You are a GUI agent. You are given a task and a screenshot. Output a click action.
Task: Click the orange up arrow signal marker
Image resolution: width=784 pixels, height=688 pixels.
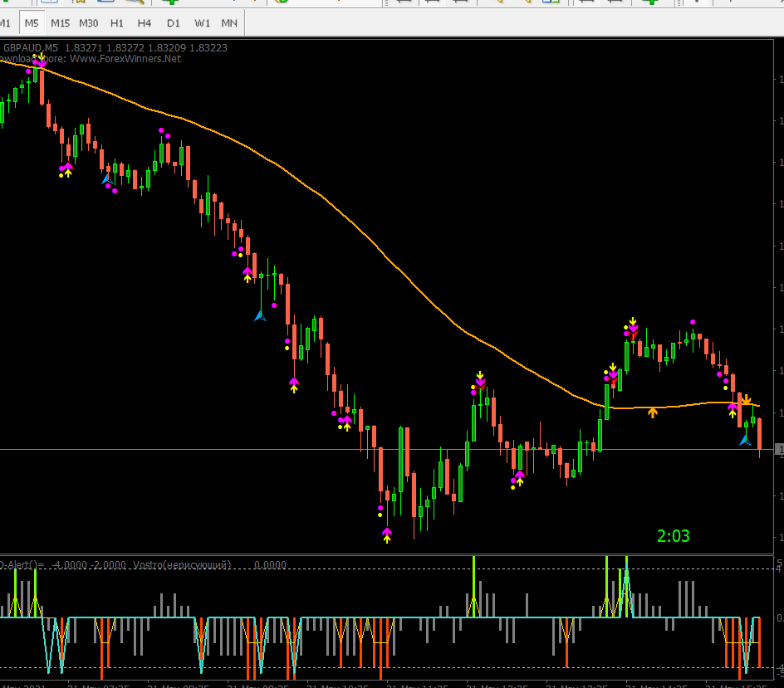point(653,412)
